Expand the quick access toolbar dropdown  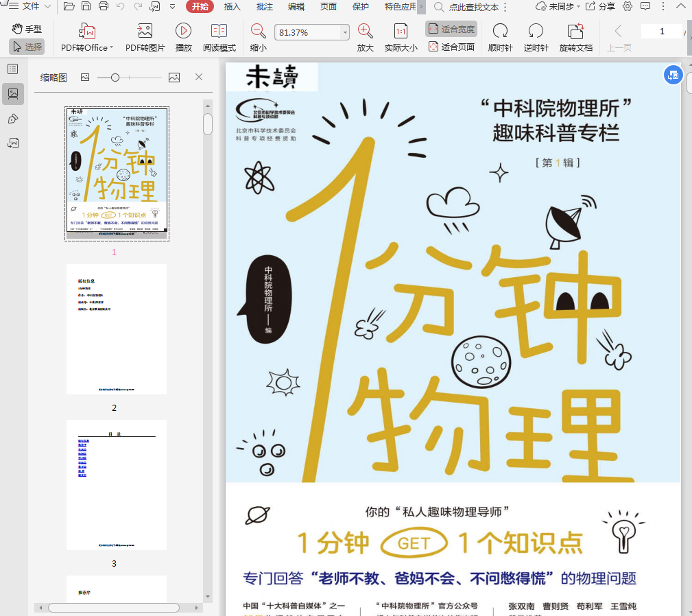pyautogui.click(x=173, y=6)
